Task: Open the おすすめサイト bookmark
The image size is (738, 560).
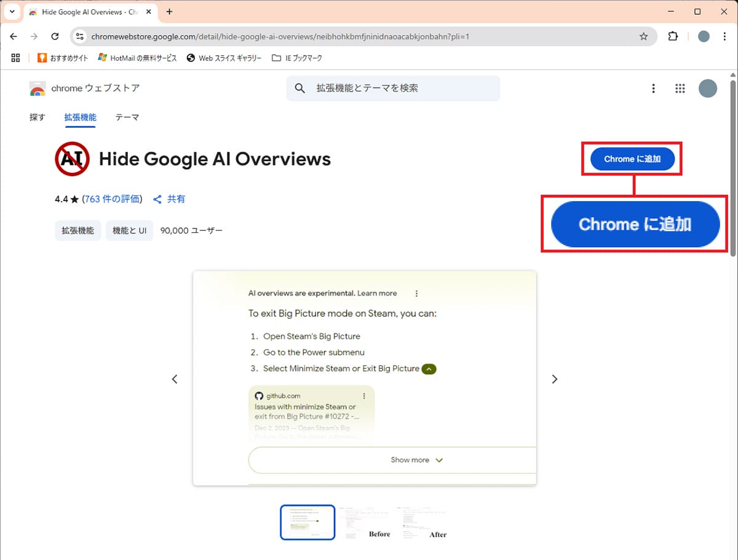Action: 62,58
